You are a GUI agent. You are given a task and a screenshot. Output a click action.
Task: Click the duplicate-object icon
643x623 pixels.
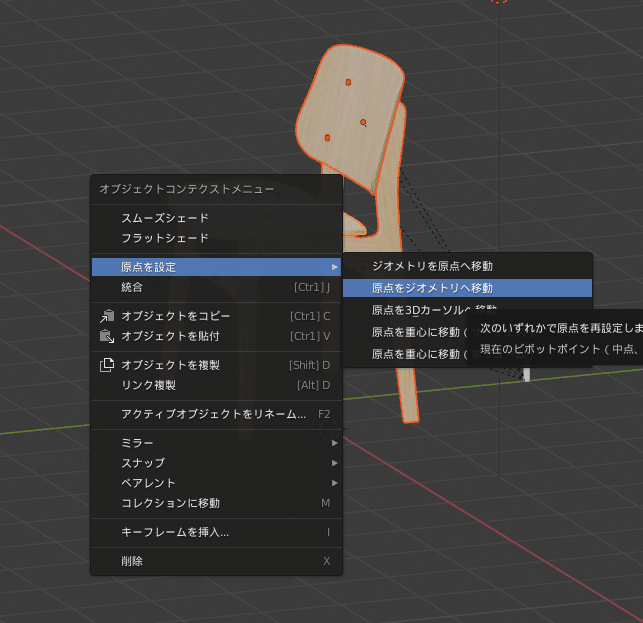tap(107, 365)
